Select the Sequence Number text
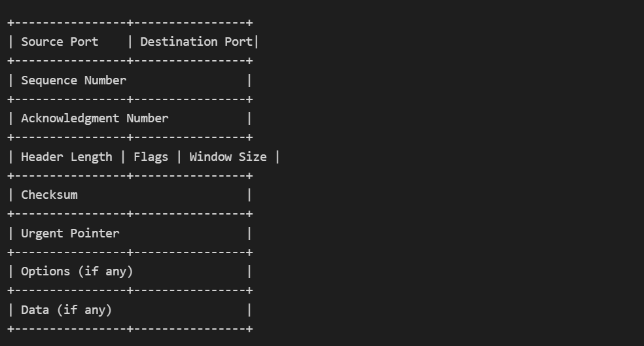This screenshot has height=346, width=644. (73, 80)
